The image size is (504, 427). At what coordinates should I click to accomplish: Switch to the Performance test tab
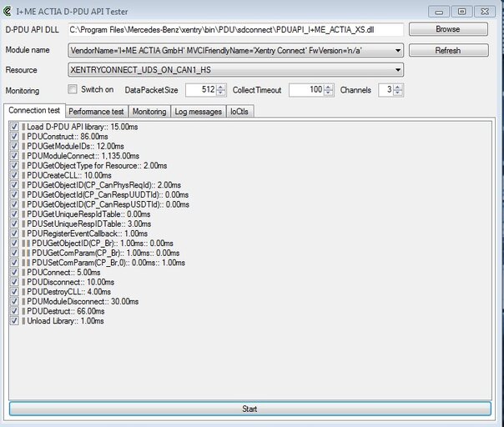[x=96, y=111]
